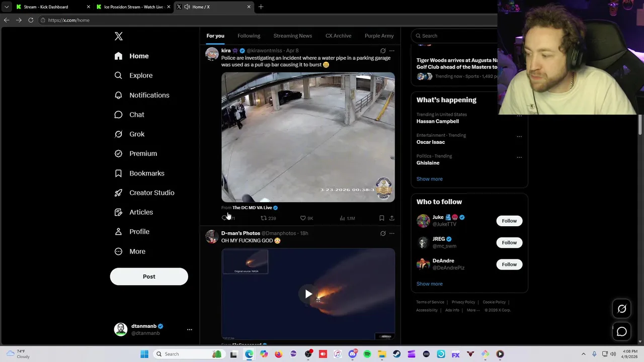The image size is (644, 362).
Task: Open the Windows Start menu
Action: pyautogui.click(x=144, y=354)
